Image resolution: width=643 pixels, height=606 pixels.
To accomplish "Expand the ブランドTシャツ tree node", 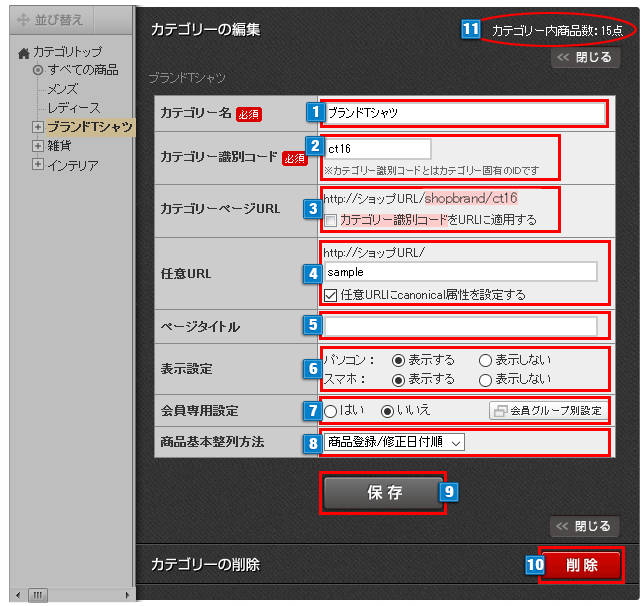I will 38,127.
